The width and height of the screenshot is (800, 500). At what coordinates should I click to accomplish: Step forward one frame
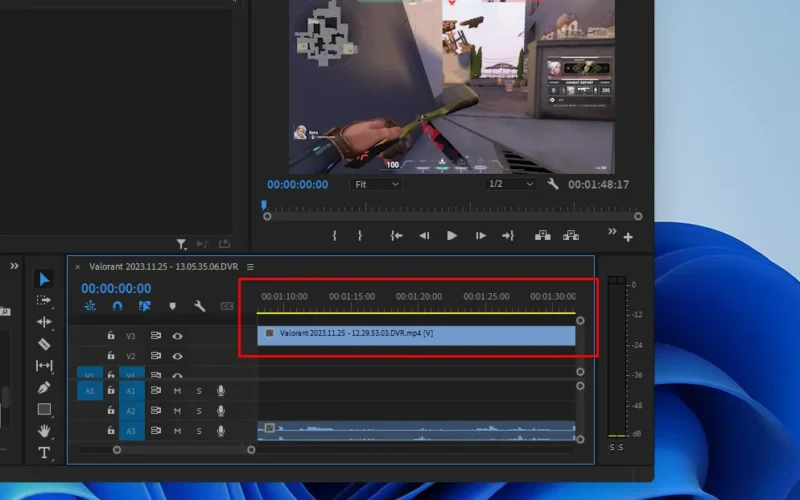(480, 236)
